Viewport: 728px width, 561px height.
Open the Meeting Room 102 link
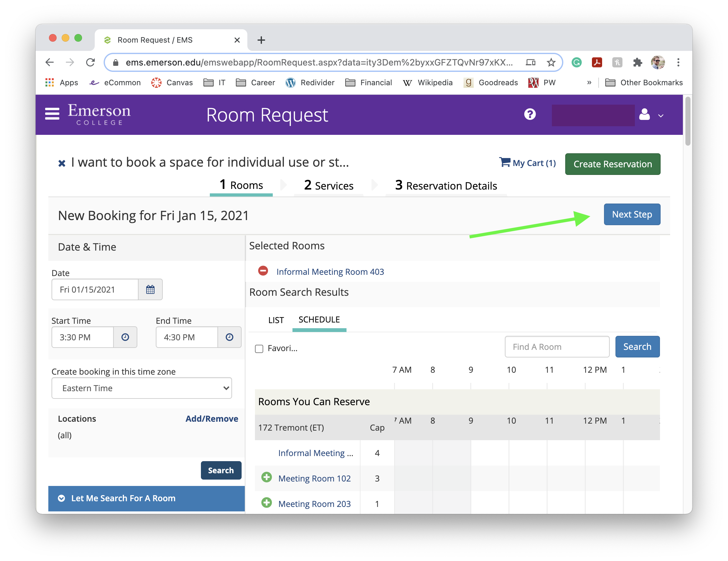[x=314, y=479]
